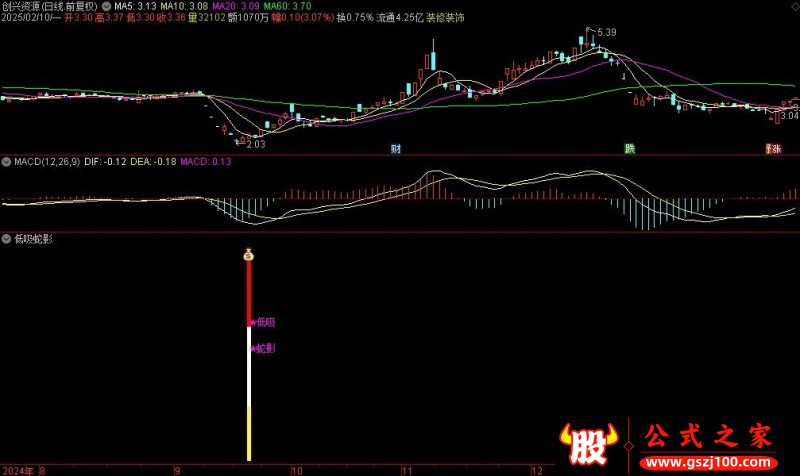
Task: Click the 蛇影 star signal marker
Action: click(x=263, y=348)
